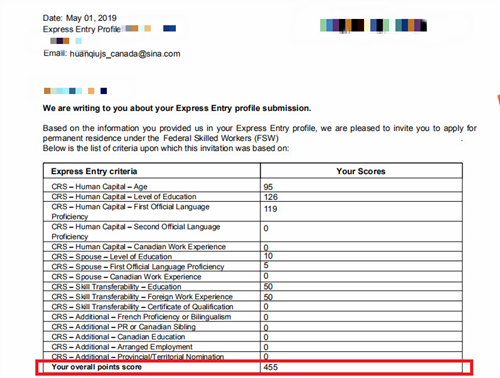Click the email address huanqiujs_canada@sina.com
Image resolution: width=500 pixels, height=378 pixels.
[x=125, y=54]
